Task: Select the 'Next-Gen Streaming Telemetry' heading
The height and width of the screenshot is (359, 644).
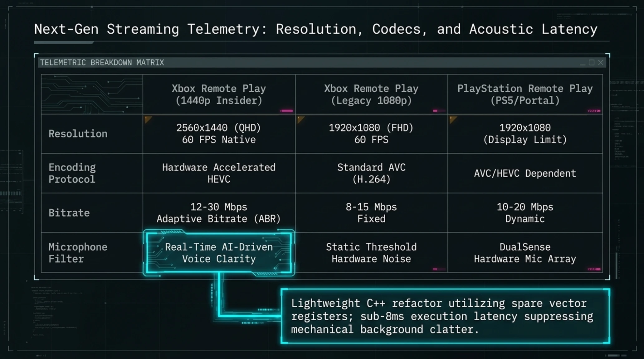Action: point(315,29)
